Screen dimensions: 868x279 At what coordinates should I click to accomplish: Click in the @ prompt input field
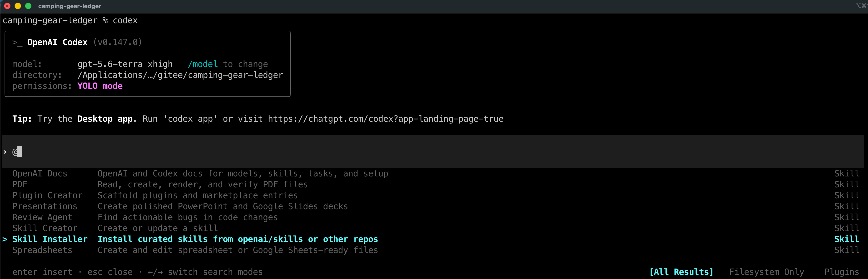[x=433, y=152]
